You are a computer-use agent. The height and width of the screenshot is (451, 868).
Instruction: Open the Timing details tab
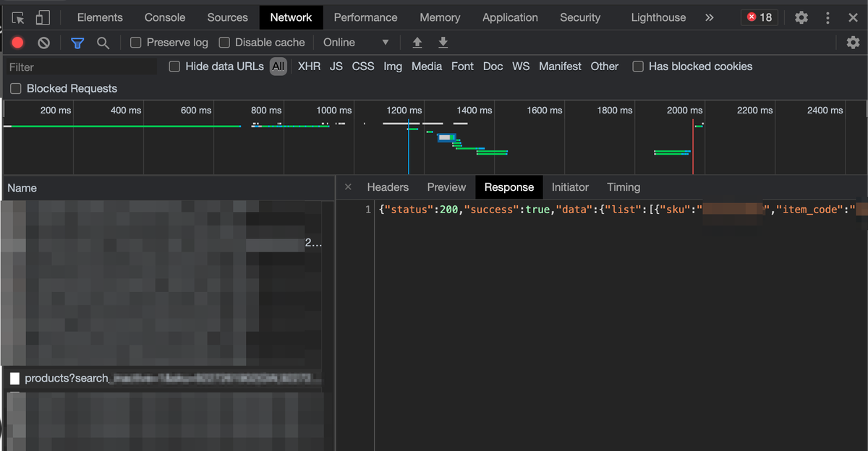coord(624,187)
